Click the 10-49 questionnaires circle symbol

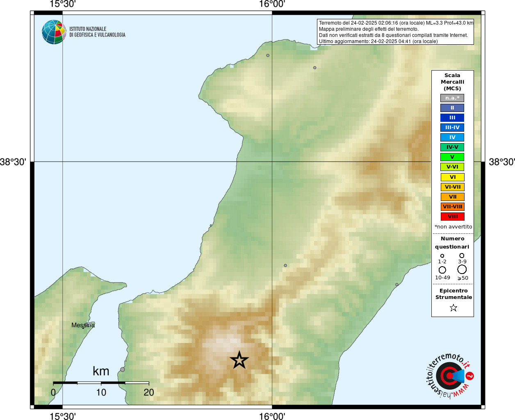[442, 270]
